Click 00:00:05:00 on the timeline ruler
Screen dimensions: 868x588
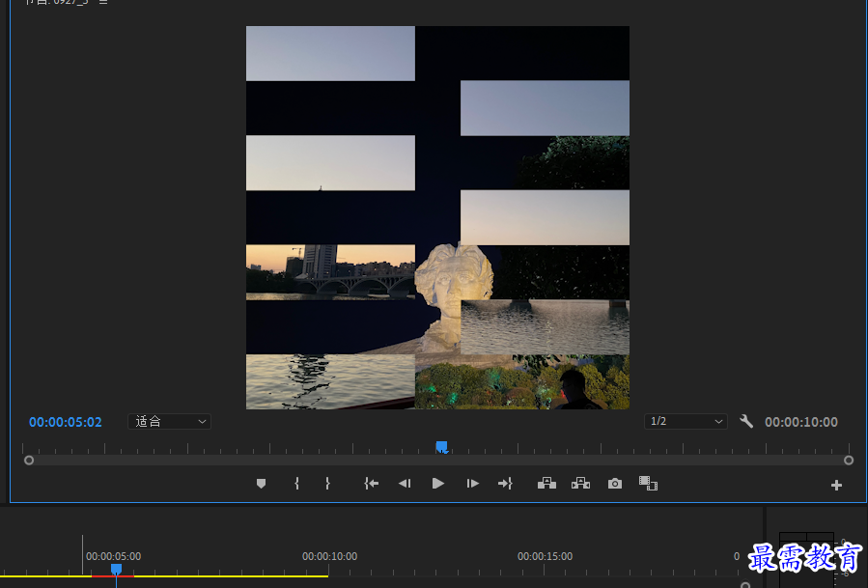coord(114,556)
